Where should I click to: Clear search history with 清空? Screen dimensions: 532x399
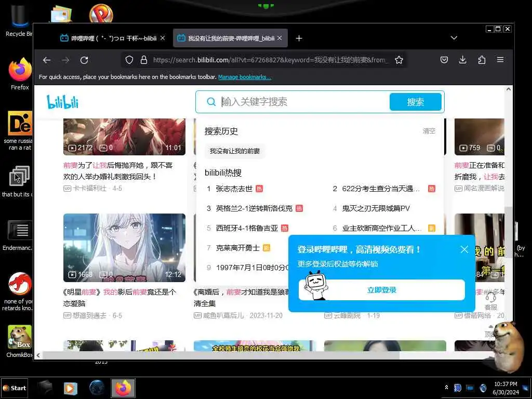click(x=429, y=131)
